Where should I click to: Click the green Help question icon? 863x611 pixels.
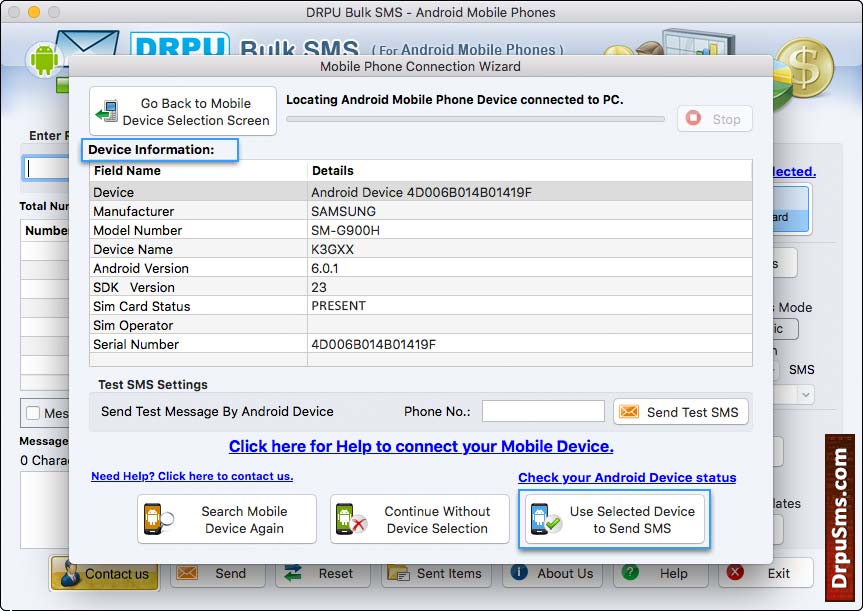[x=630, y=572]
